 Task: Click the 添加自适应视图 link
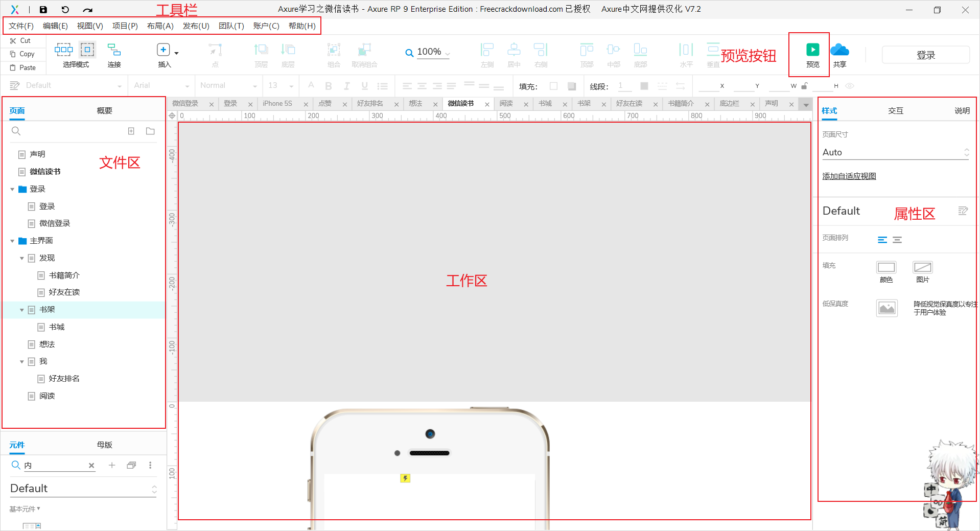tap(849, 176)
